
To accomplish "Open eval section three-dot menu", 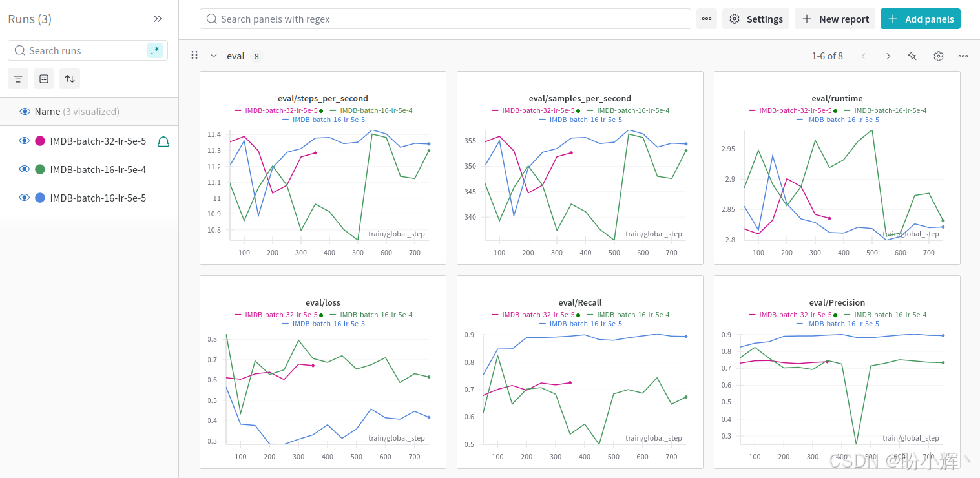I will click(x=963, y=56).
